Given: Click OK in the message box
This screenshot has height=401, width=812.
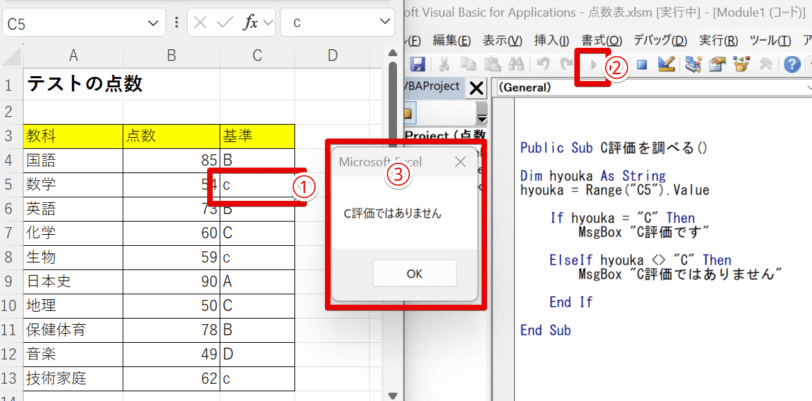Looking at the screenshot, I should [x=414, y=274].
